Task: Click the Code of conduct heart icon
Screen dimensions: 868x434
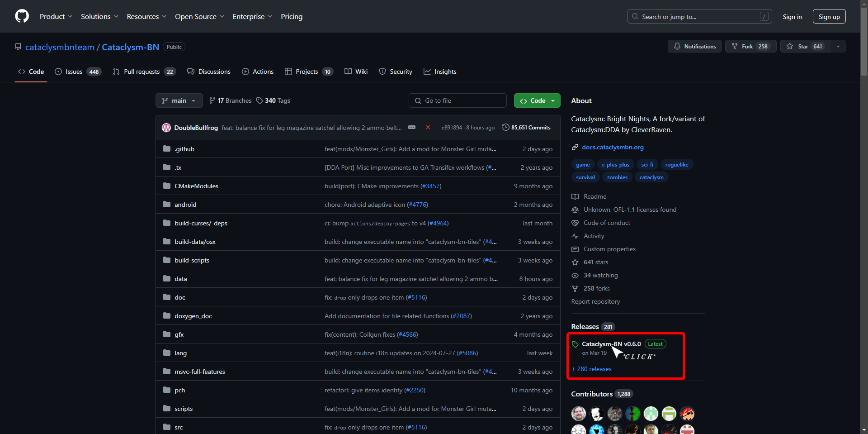Action: point(575,223)
